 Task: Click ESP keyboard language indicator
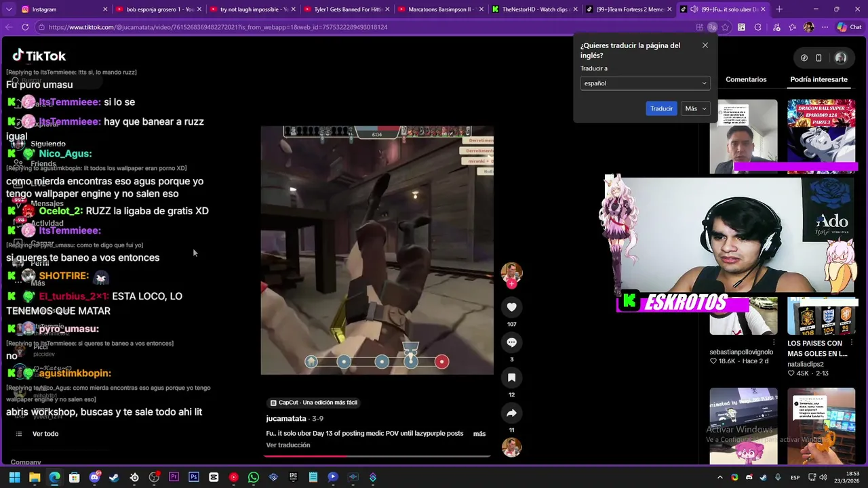pyautogui.click(x=795, y=477)
